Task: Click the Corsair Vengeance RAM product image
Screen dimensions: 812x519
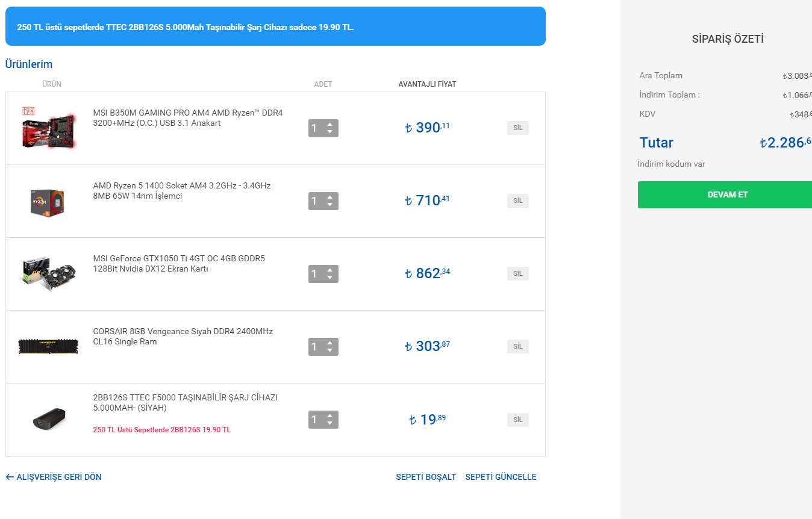Action: tap(48, 346)
